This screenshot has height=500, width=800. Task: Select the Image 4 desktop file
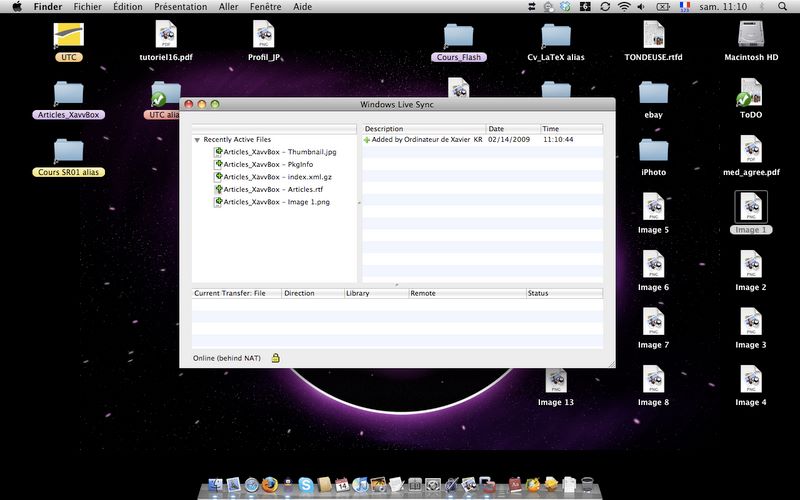point(751,386)
